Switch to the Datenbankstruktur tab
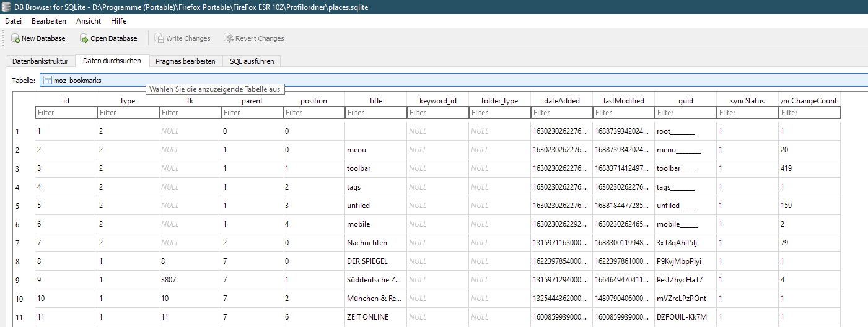Screen dimensions: 868x327 click(40, 61)
